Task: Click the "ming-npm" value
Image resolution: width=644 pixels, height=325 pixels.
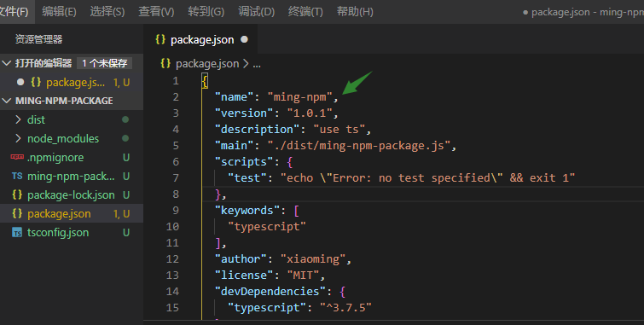Action: [x=300, y=97]
